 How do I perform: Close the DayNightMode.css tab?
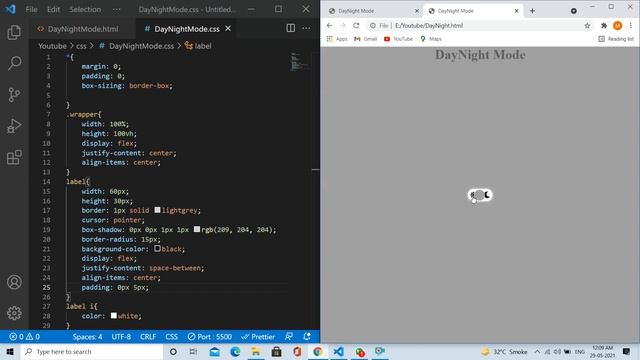pyautogui.click(x=228, y=29)
